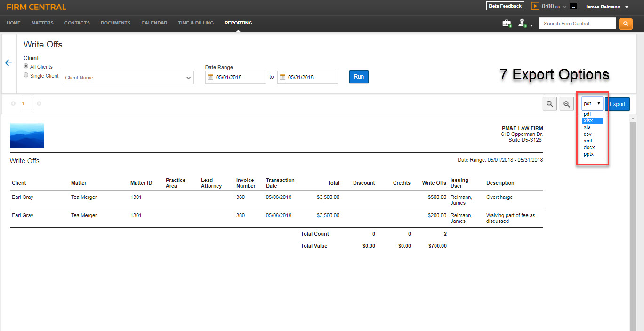Click the Client column header
This screenshot has width=644, height=331.
coord(19,183)
